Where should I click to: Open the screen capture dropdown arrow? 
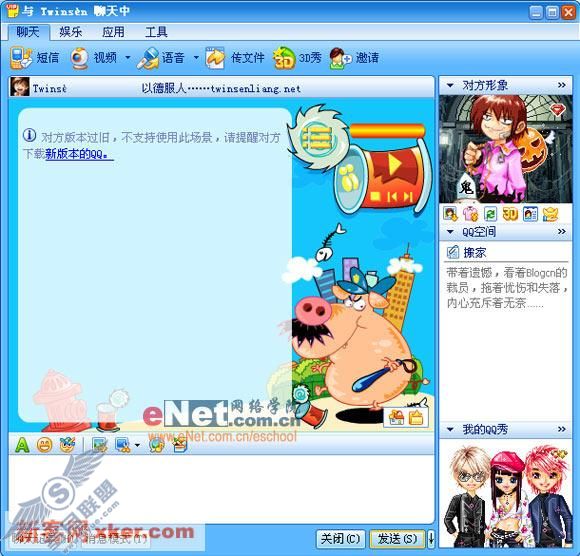(x=137, y=445)
